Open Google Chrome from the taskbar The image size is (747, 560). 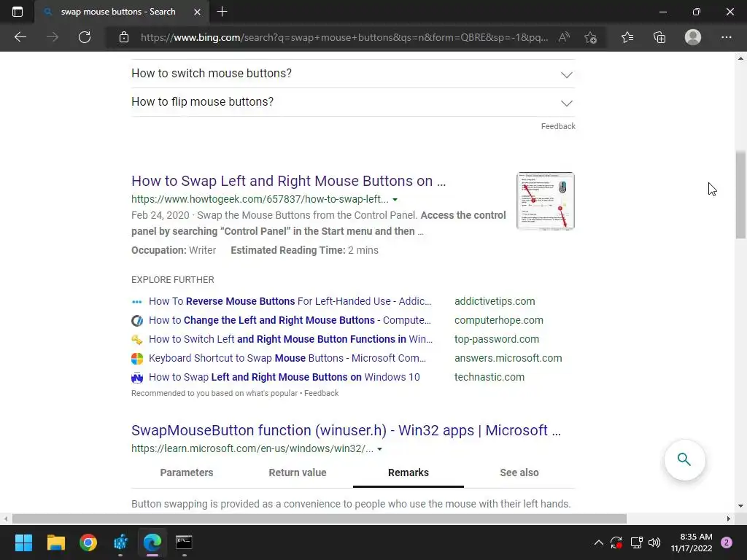click(x=88, y=542)
